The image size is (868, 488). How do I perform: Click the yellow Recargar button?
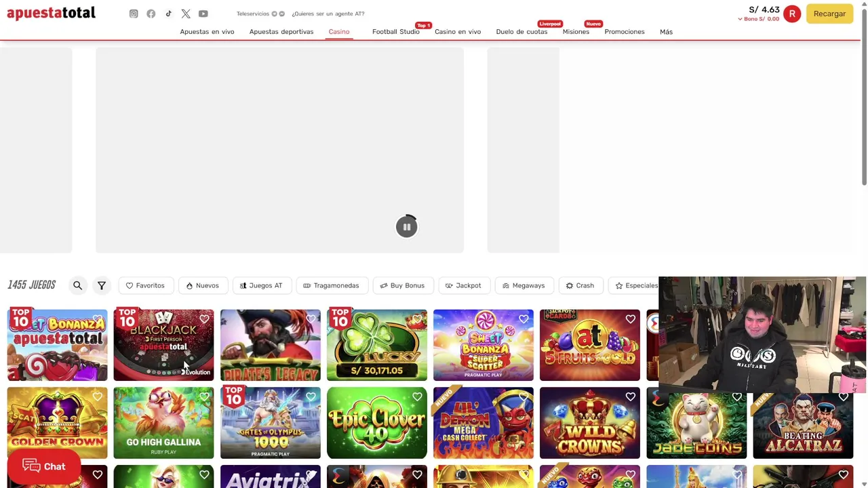829,14
